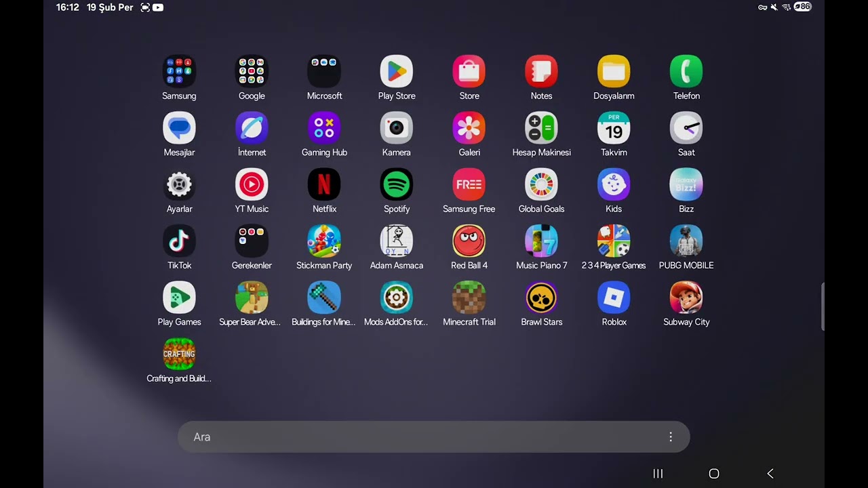Tap the date 19 Şub Per

pyautogui.click(x=110, y=7)
